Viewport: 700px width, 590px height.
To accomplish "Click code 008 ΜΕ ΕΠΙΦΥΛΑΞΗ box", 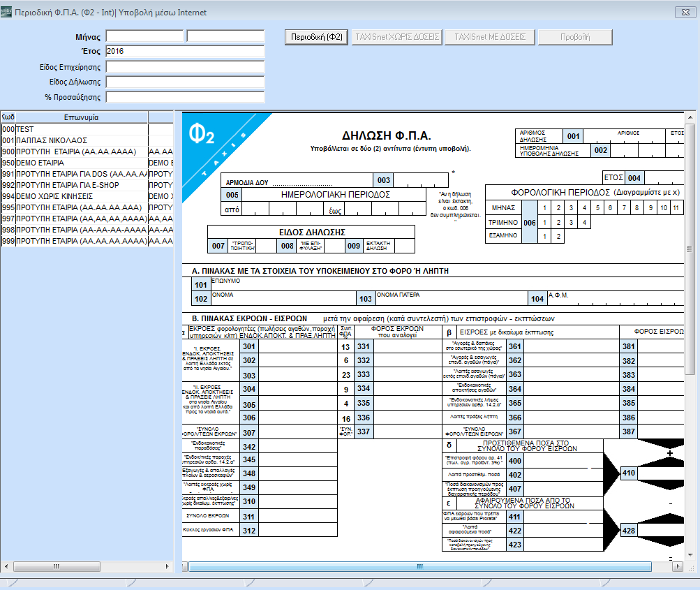I will pyautogui.click(x=287, y=246).
